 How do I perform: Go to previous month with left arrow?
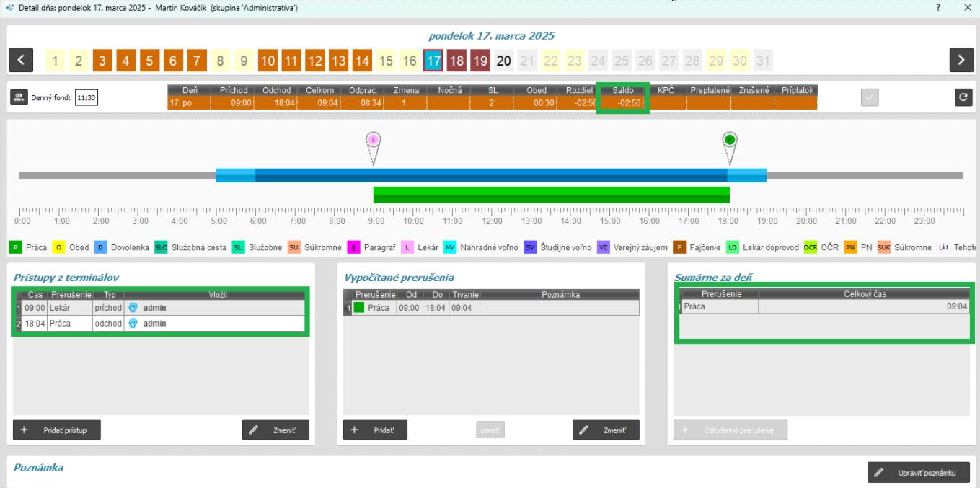[20, 61]
